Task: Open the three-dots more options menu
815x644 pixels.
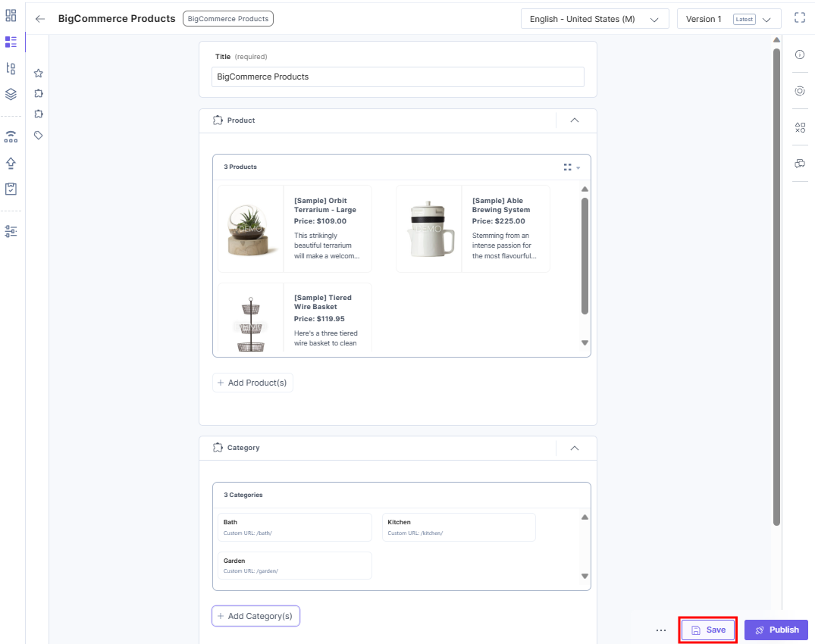Action: pyautogui.click(x=661, y=630)
